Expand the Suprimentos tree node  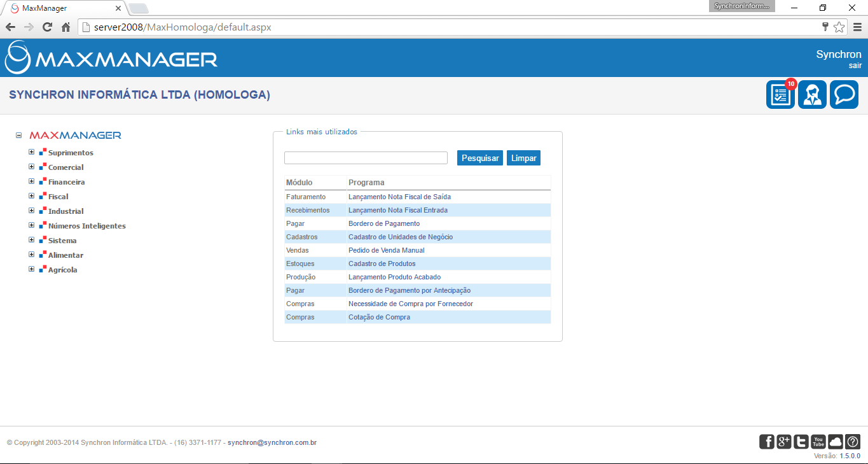[32, 152]
